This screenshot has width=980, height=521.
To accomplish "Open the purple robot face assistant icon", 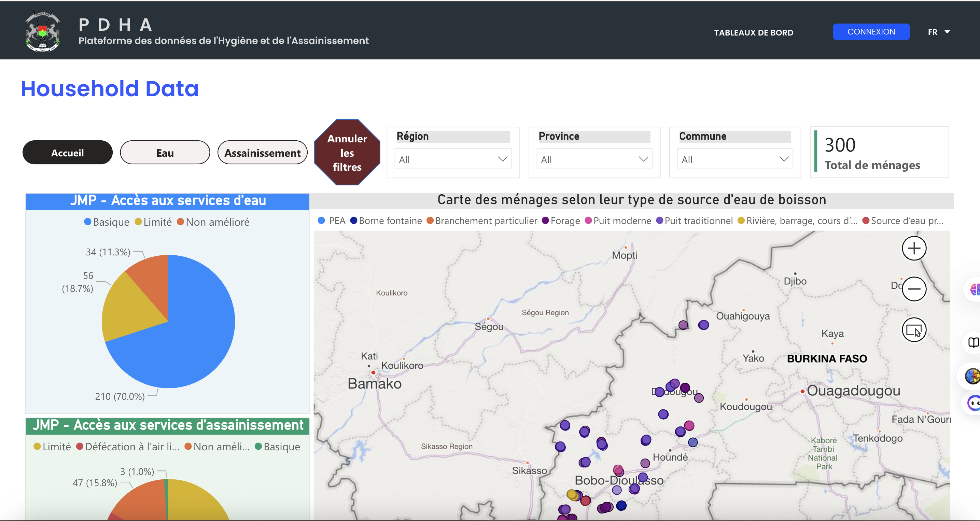I will 974,403.
